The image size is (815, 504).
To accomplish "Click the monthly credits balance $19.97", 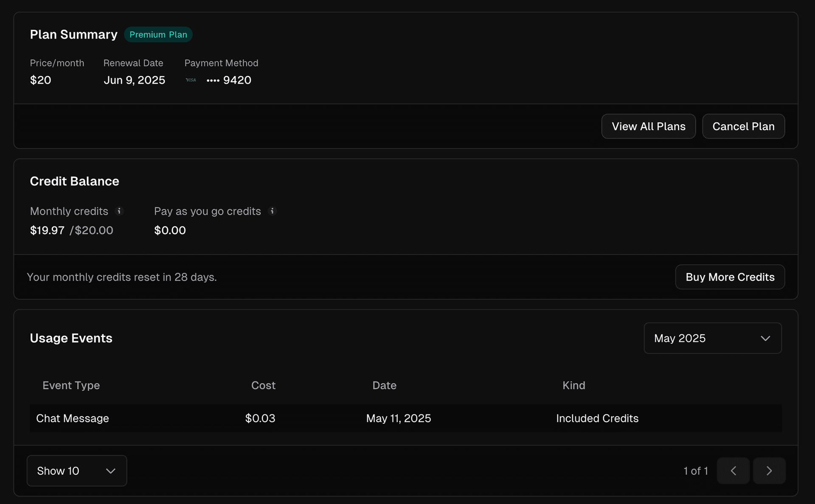I will [47, 230].
